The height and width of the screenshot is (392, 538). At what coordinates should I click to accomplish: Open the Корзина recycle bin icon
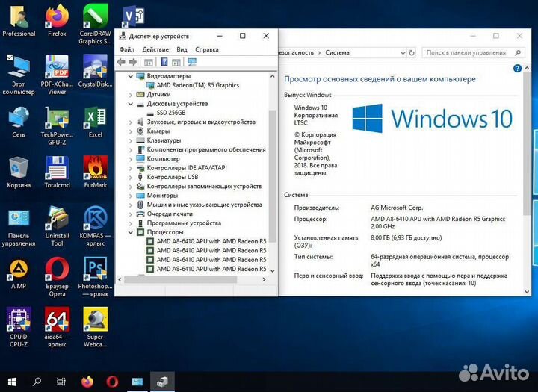[19, 172]
